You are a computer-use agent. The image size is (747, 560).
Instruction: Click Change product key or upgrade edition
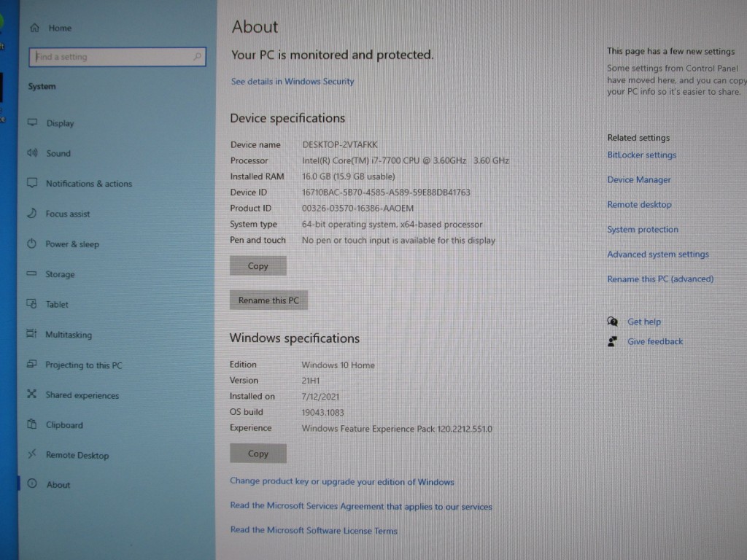tap(341, 481)
